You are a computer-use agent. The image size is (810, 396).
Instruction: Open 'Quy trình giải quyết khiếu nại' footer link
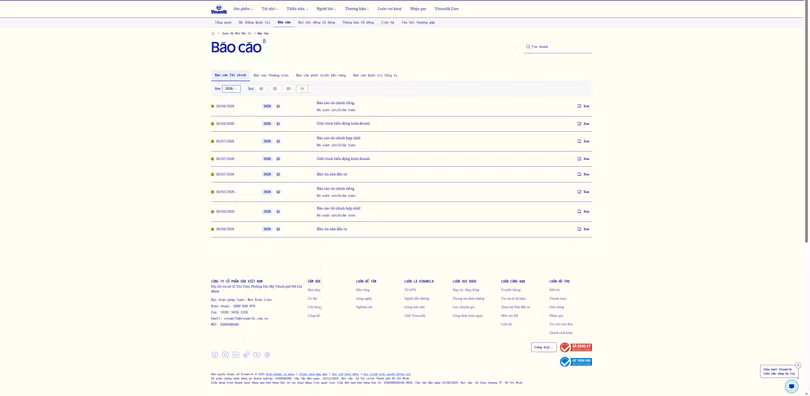pos(387,374)
